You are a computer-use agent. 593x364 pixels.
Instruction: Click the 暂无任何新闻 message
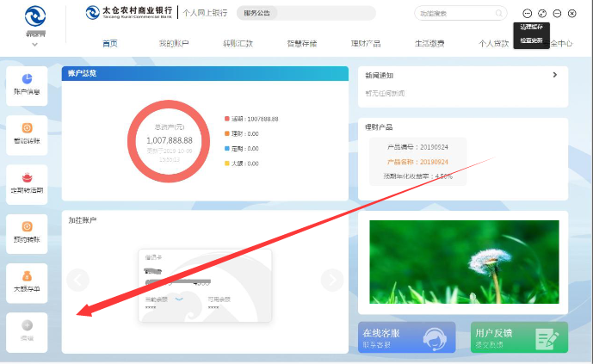click(x=385, y=93)
